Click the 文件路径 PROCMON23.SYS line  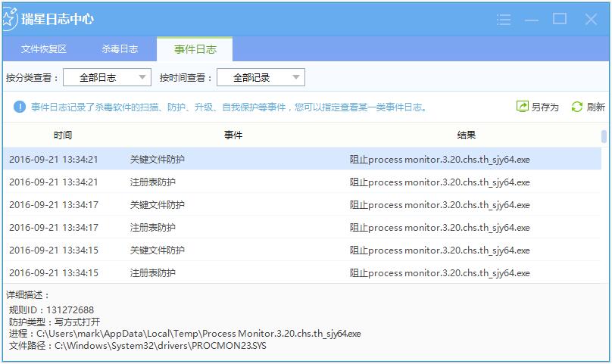(x=137, y=346)
